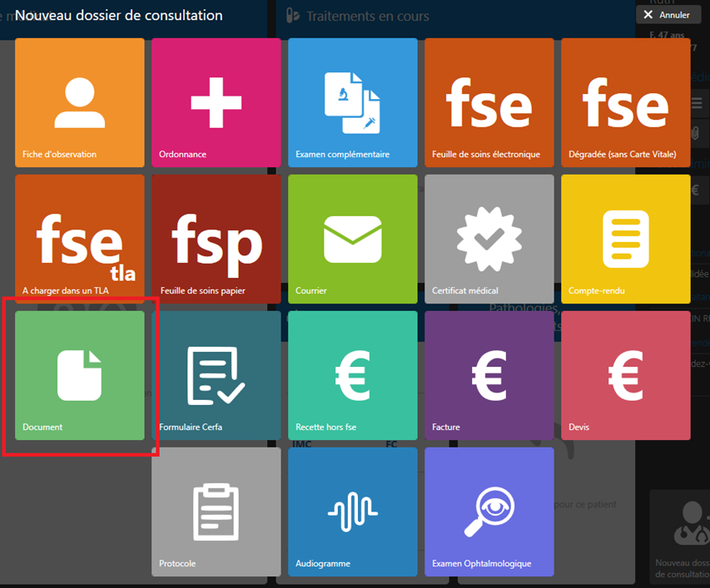Screen dimensions: 710x588
Task: Create a new Ordonnance
Action: (216, 102)
